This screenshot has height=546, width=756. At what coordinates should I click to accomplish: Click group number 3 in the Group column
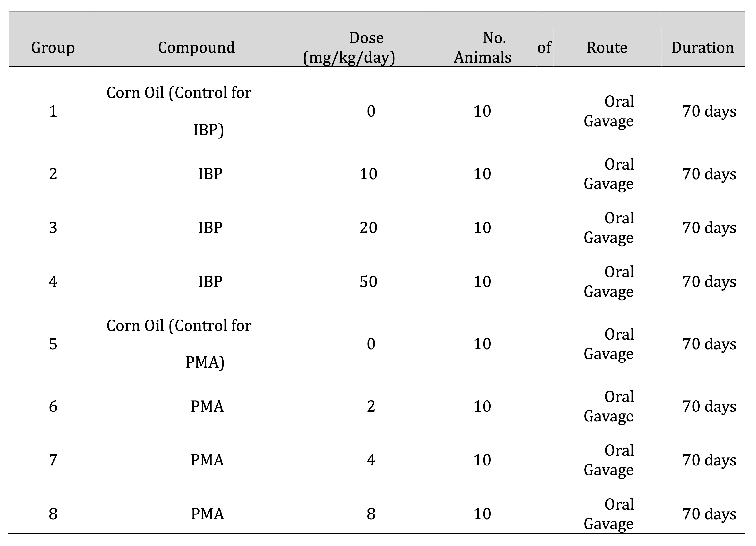coord(53,228)
